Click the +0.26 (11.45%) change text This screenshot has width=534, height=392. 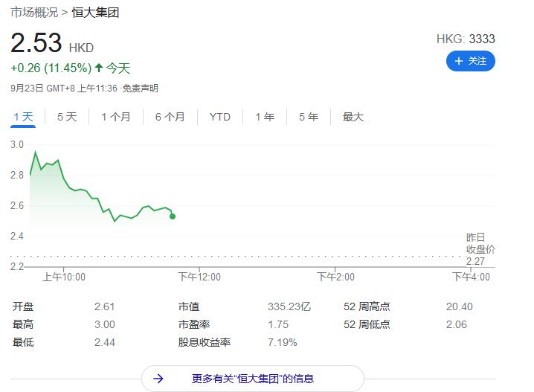click(x=51, y=68)
